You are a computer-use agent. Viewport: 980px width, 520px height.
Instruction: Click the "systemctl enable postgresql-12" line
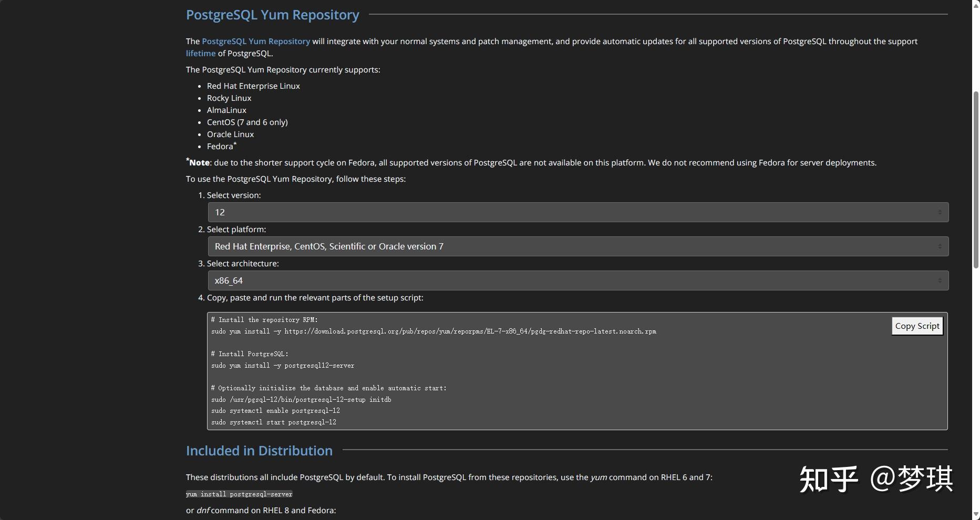(x=275, y=411)
